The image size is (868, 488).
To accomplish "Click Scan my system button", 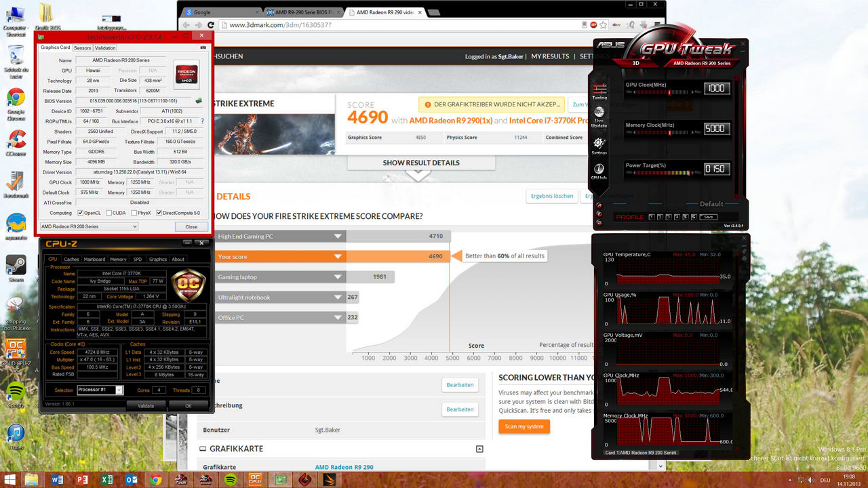I will click(524, 426).
